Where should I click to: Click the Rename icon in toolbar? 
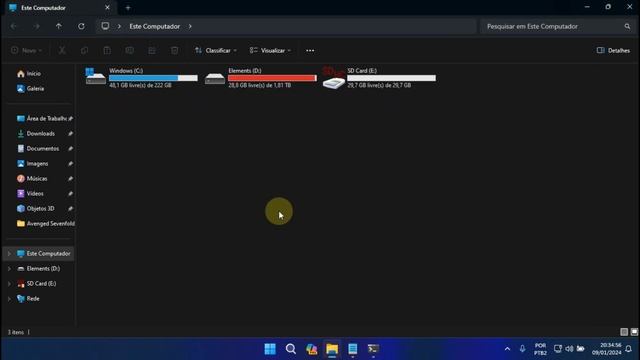point(129,50)
